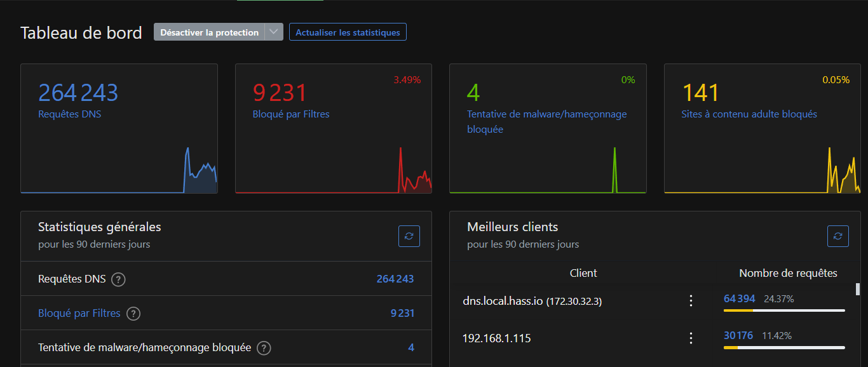Click Actualiser les statistiques button
868x367 pixels.
coord(348,32)
